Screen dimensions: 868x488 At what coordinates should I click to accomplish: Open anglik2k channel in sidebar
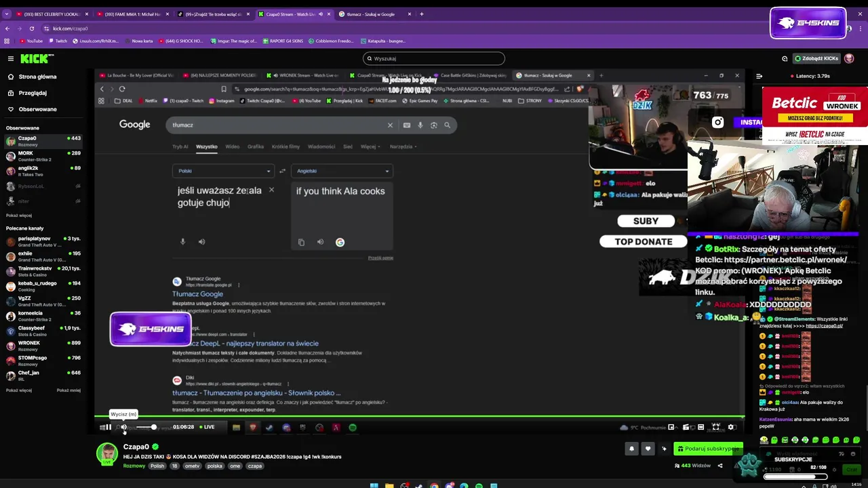click(x=43, y=171)
